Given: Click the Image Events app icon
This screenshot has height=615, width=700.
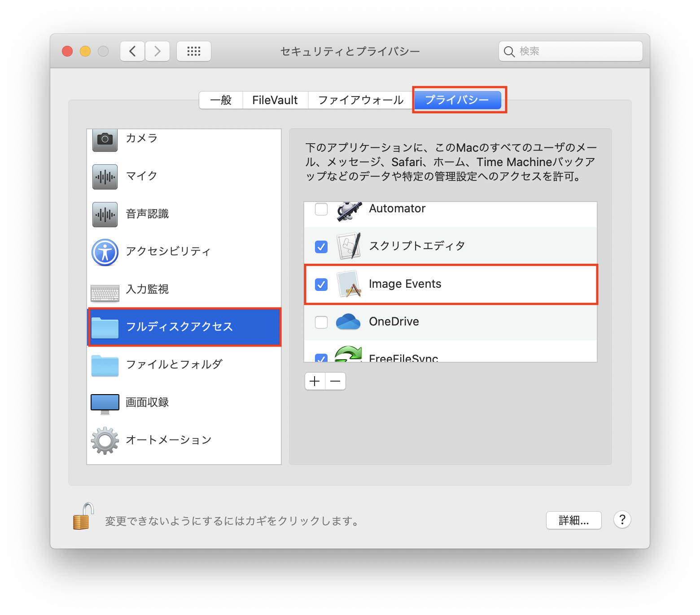Looking at the screenshot, I should tap(349, 284).
